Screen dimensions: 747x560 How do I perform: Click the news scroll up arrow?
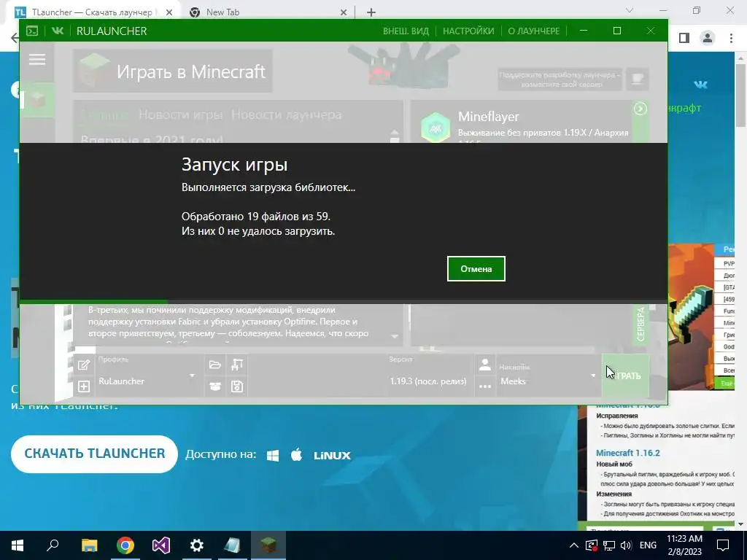point(395,133)
